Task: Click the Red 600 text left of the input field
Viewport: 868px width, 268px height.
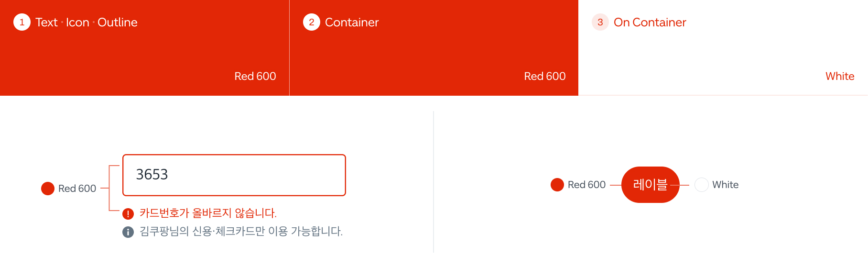Action: pos(77,189)
